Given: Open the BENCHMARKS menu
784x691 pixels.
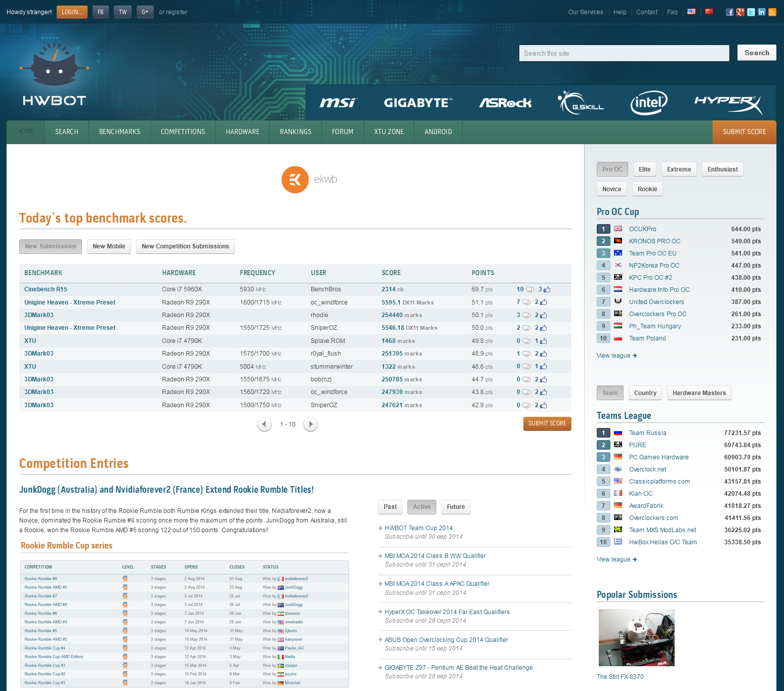Looking at the screenshot, I should click(x=120, y=132).
